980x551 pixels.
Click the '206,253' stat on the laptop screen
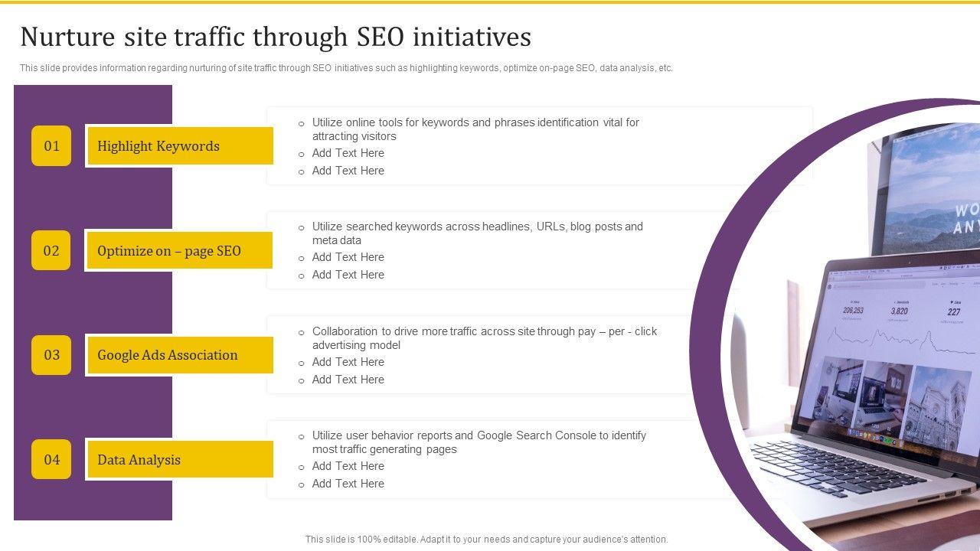(853, 310)
